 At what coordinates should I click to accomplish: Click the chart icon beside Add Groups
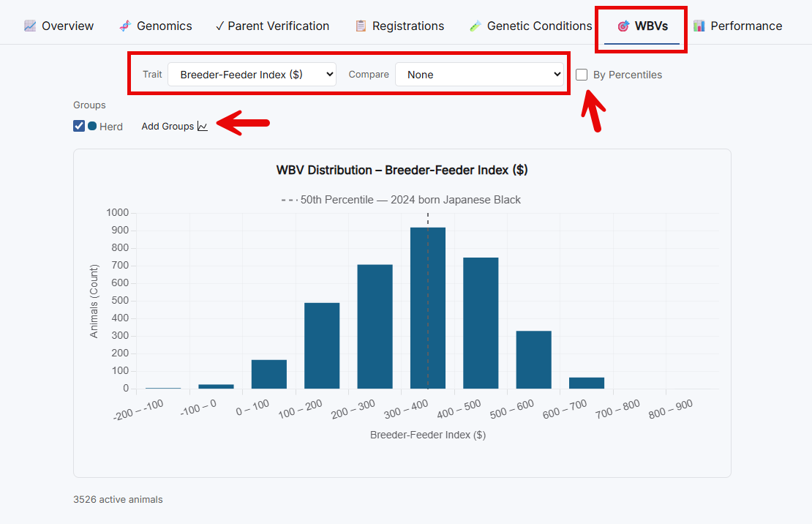tap(203, 127)
